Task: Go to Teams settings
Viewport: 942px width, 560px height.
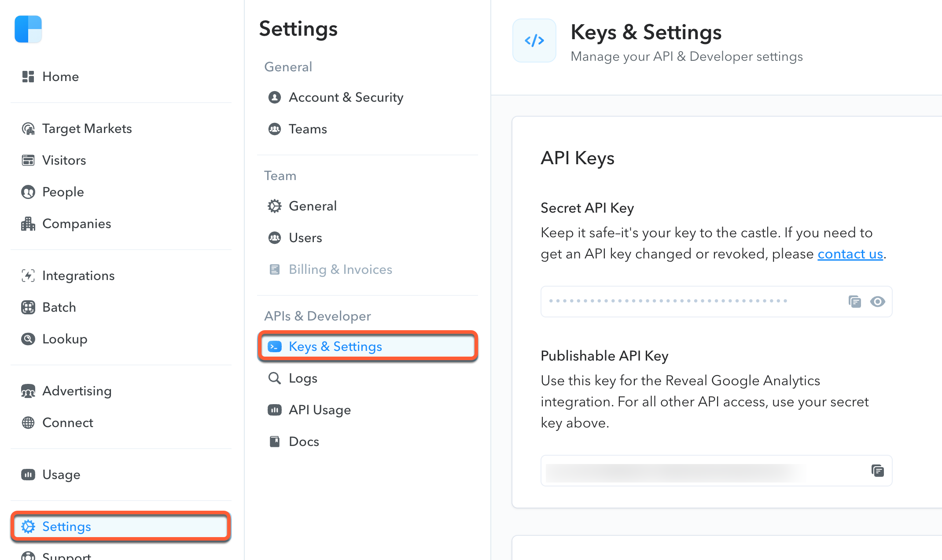Action: 307,129
